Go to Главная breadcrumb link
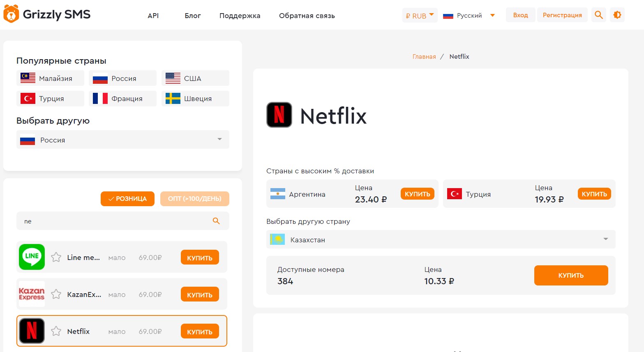 tap(424, 57)
